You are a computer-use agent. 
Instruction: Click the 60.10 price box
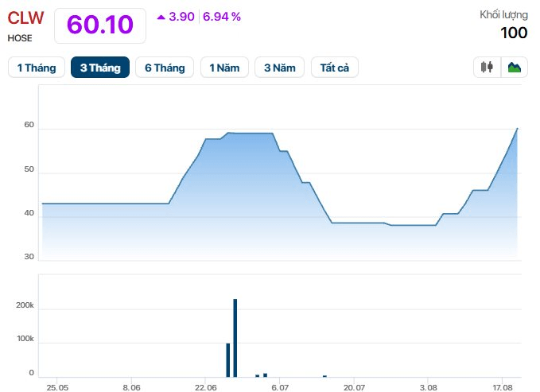(x=100, y=25)
